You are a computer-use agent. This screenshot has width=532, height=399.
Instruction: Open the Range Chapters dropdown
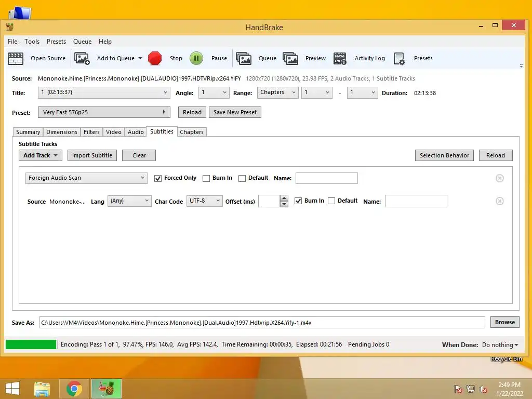(277, 92)
